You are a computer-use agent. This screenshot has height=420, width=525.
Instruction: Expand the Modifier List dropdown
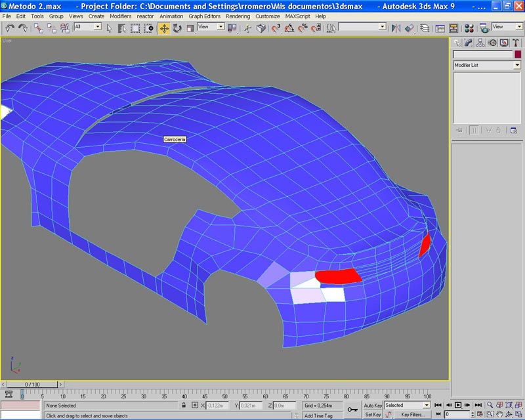click(517, 66)
